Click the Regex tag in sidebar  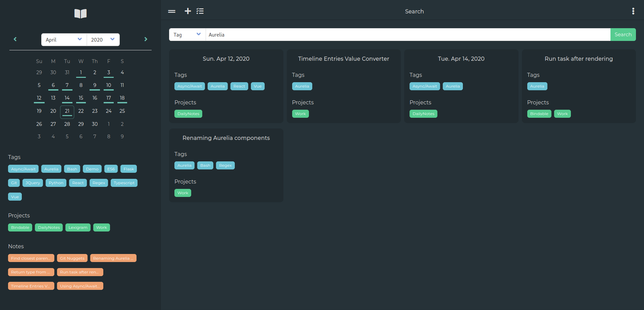click(x=99, y=183)
